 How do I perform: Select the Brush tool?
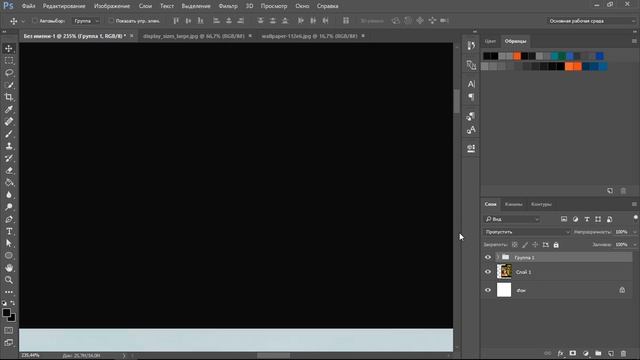tap(9, 134)
